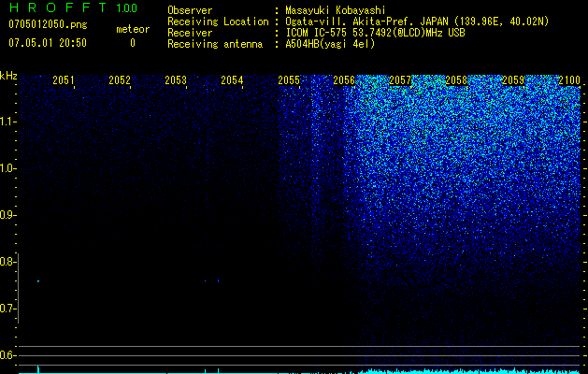Click time marker 2058
This screenshot has width=588, height=374.
(457, 80)
